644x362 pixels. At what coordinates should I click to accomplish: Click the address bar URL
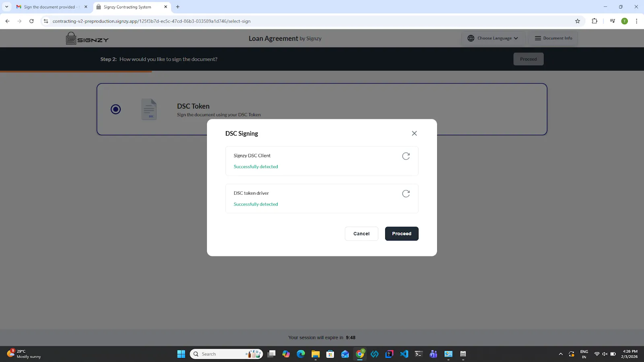pyautogui.click(x=151, y=21)
